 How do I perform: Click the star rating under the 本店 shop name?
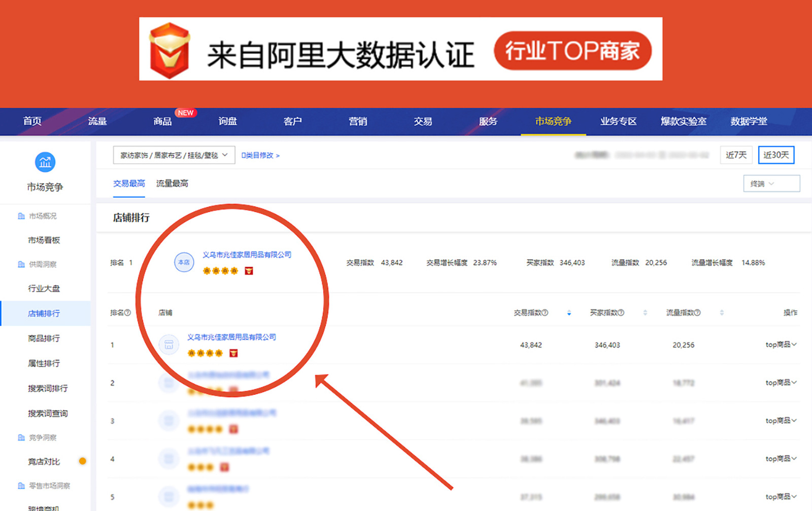pos(220,271)
